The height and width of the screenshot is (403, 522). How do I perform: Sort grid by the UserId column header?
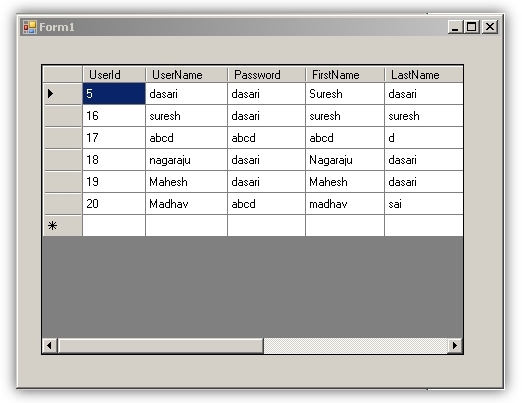[114, 75]
